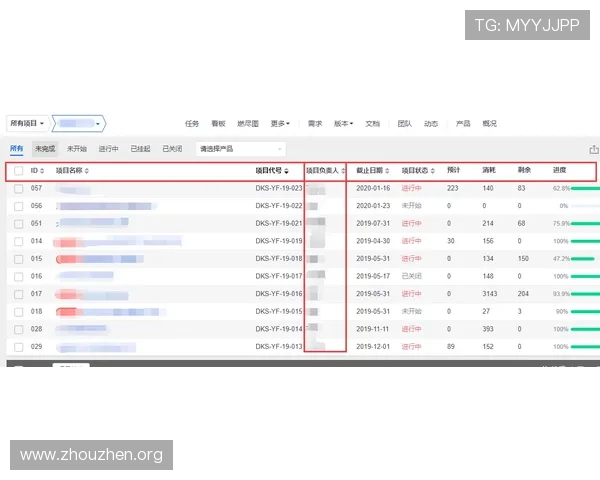Check the box for row 056
The height and width of the screenshot is (480, 600).
(18, 206)
